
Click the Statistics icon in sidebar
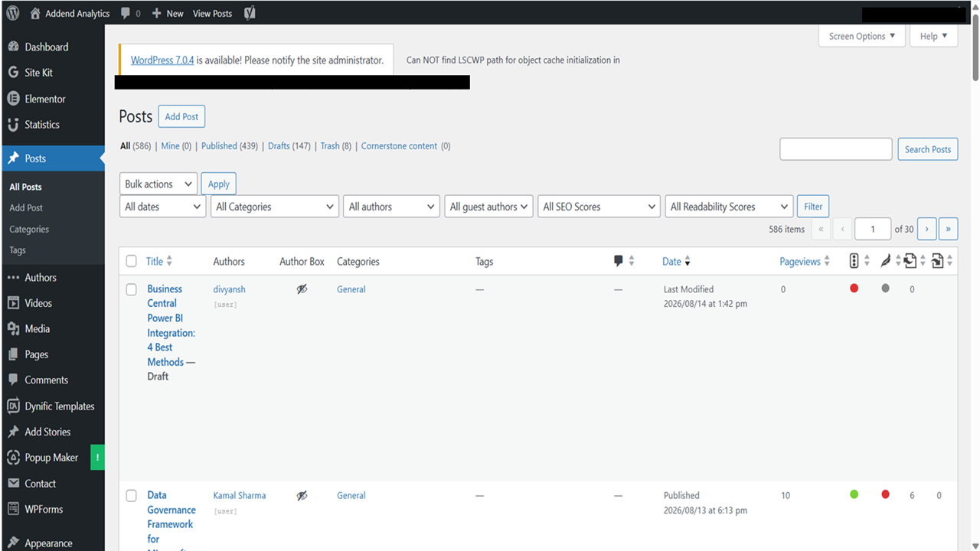tap(13, 125)
